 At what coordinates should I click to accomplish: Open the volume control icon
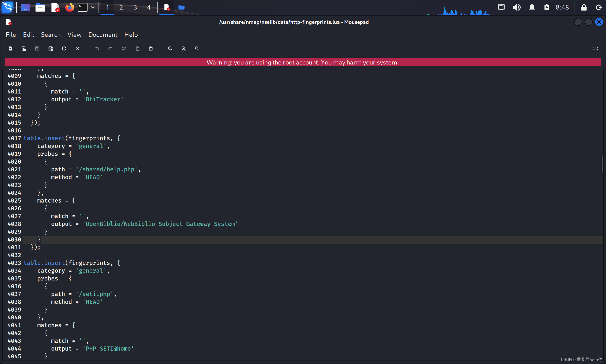pos(517,7)
